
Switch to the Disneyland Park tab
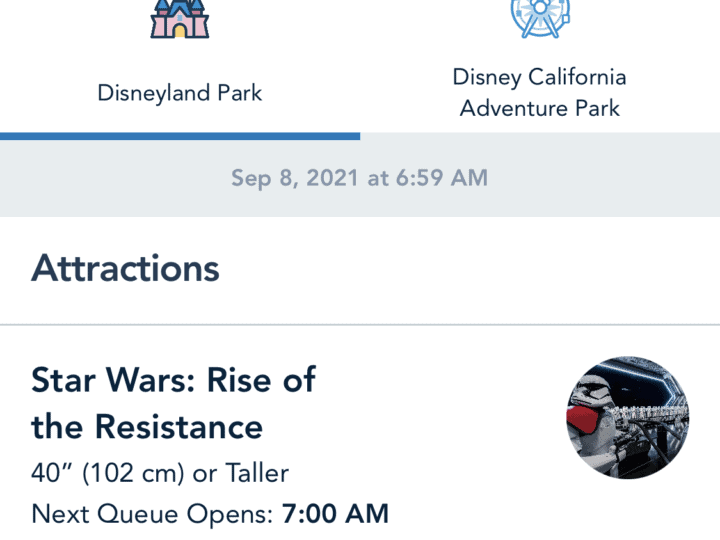coord(180,67)
